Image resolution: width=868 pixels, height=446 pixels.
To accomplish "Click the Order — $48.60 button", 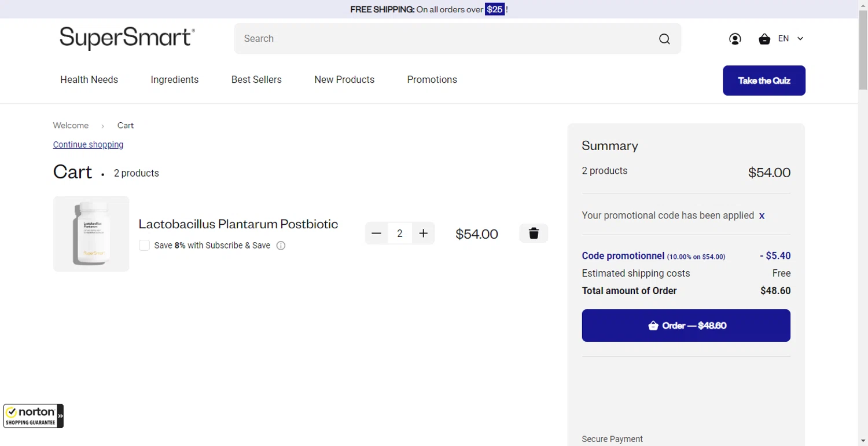I will (x=686, y=326).
